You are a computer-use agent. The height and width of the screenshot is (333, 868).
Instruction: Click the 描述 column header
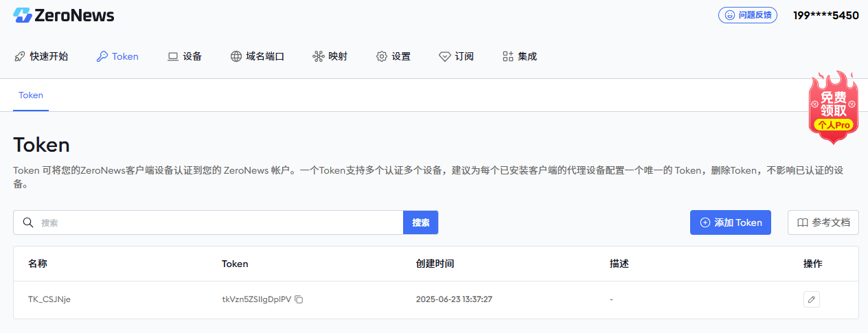pos(619,264)
